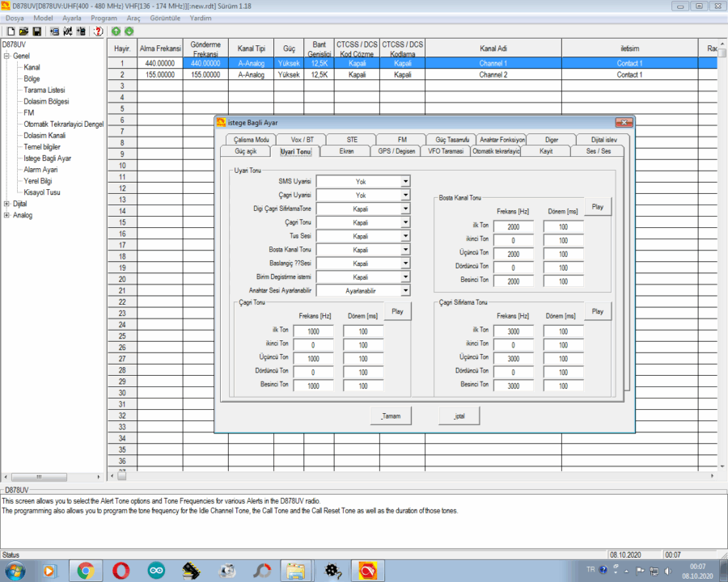Play the Çagri Sifirlama Tonu
Screen dimensions: 728x582
point(598,311)
